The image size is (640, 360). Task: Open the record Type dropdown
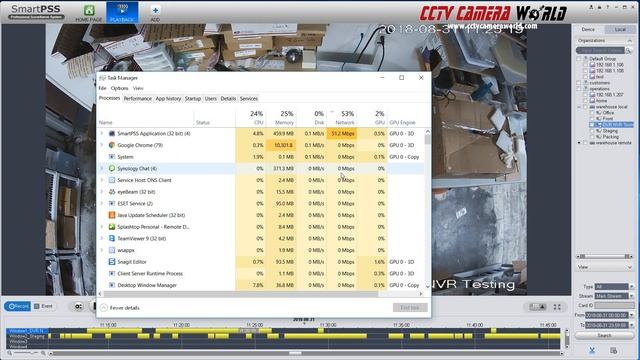(x=631, y=287)
